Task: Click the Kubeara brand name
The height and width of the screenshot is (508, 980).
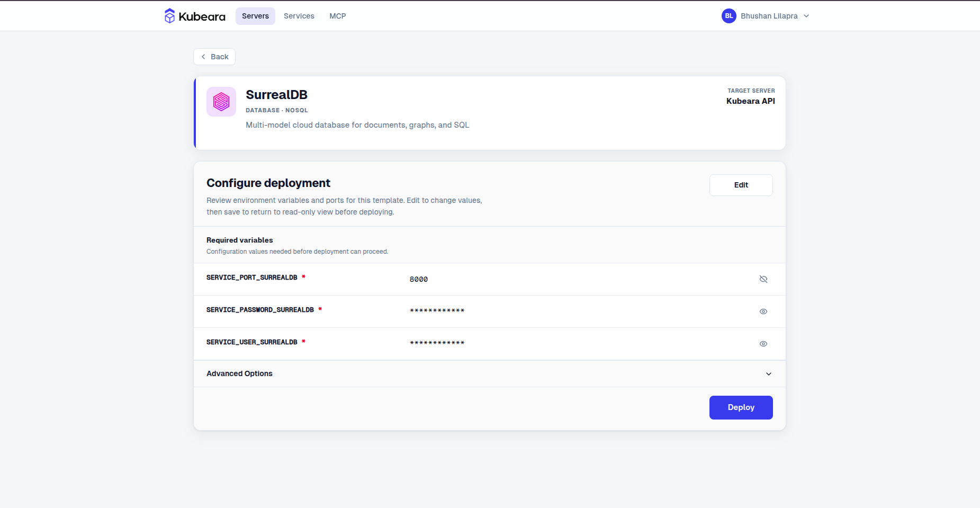Action: tap(202, 16)
